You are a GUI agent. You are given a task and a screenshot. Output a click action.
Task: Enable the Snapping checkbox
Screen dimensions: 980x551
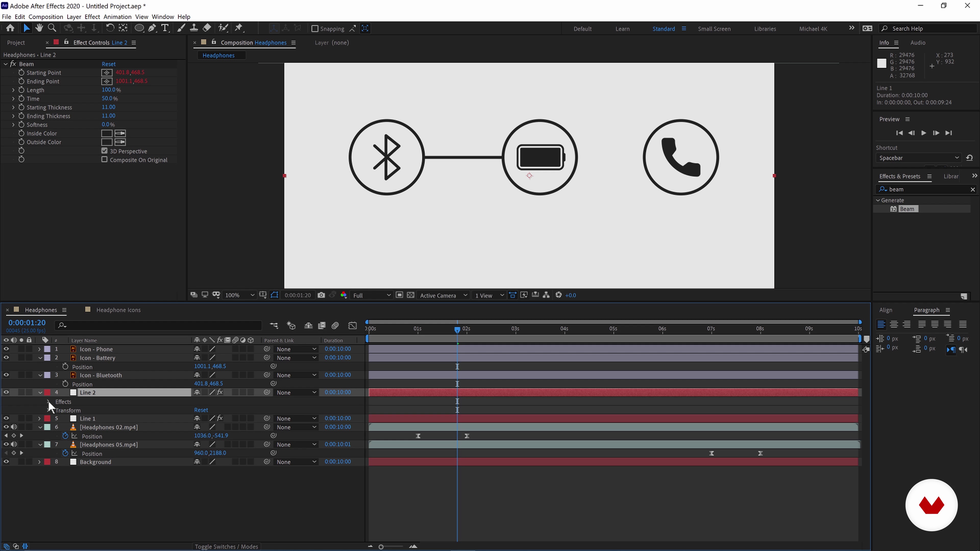tap(315, 29)
